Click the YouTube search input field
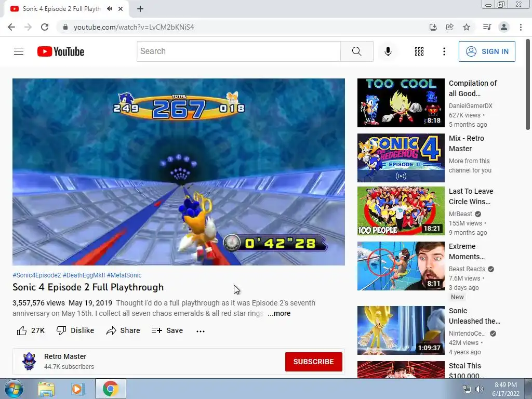532x399 pixels. click(238, 51)
